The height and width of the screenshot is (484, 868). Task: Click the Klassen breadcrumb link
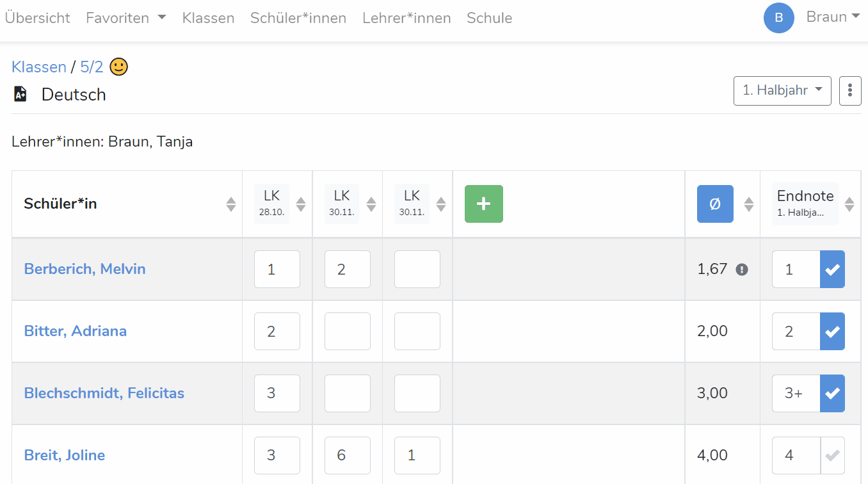39,67
